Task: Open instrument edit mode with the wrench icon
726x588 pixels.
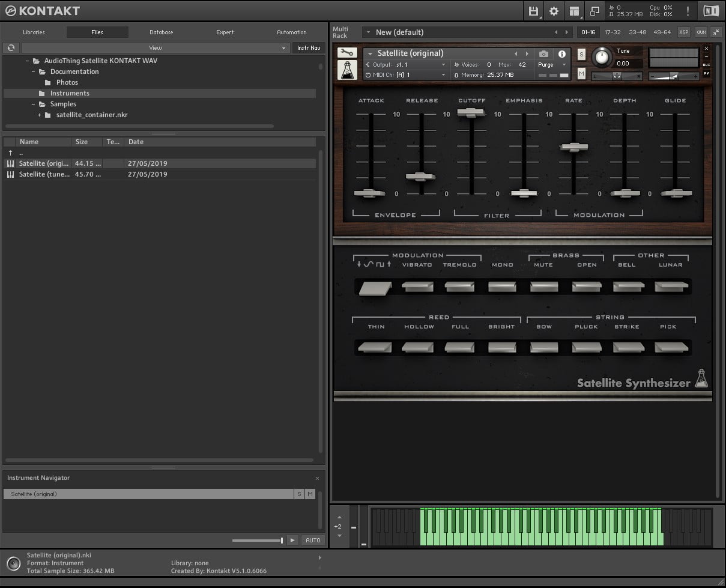Action: pyautogui.click(x=347, y=53)
